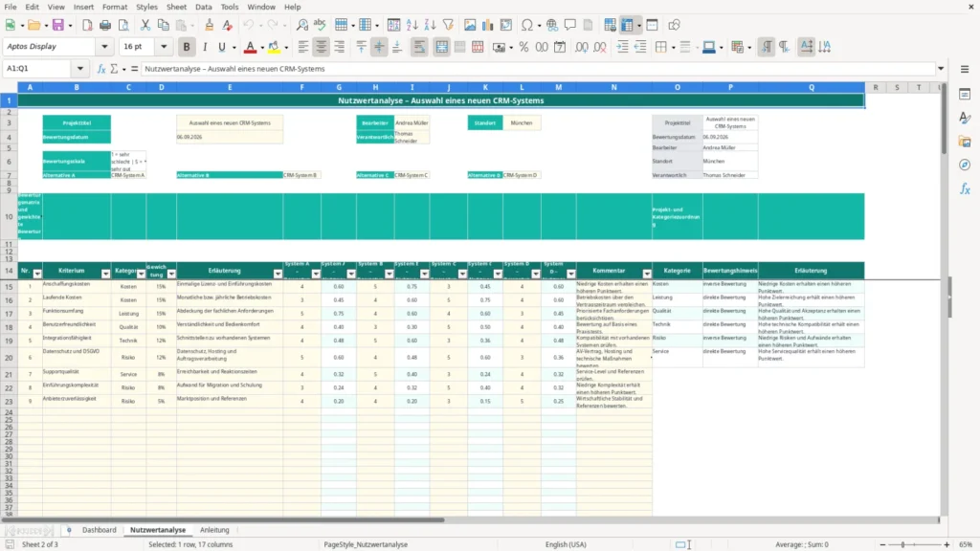The height and width of the screenshot is (551, 980).
Task: Open a file with the Open icon
Action: [33, 25]
